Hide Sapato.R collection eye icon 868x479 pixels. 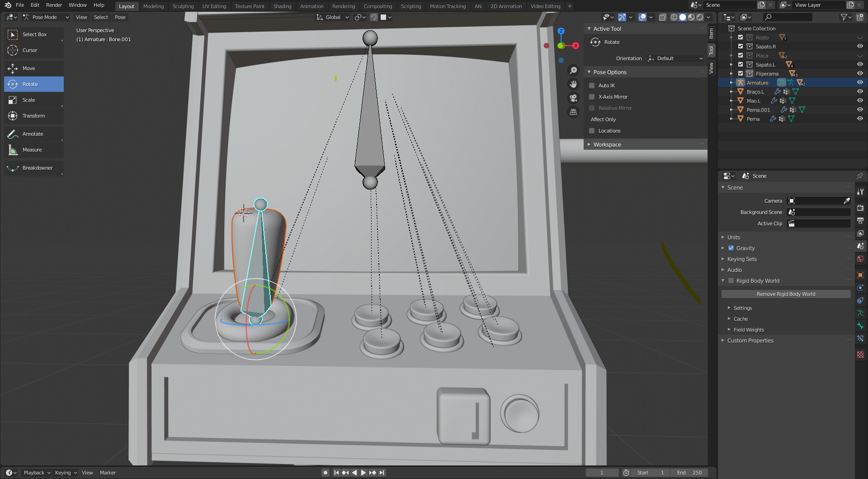tap(860, 46)
